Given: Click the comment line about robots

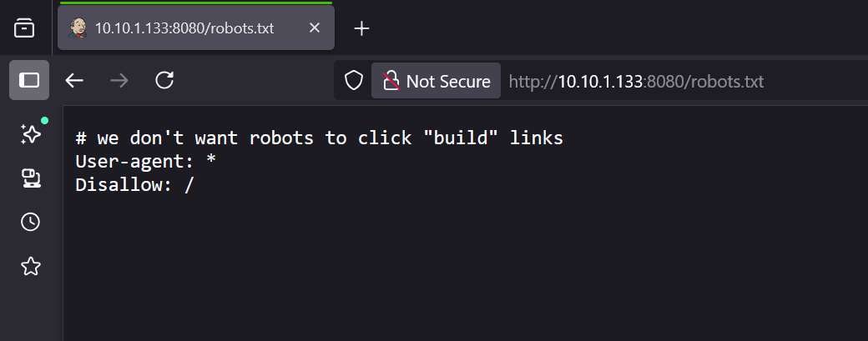Looking at the screenshot, I should click(319, 138).
